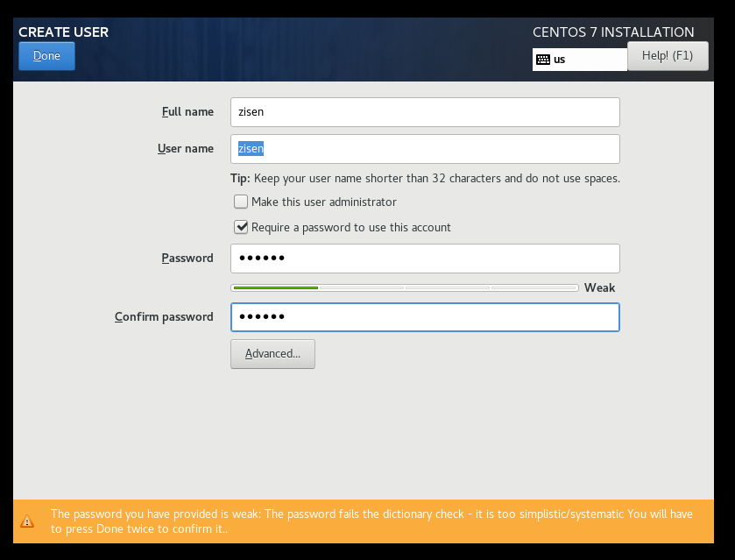Click the Password label
This screenshot has height=560, width=735.
click(187, 258)
